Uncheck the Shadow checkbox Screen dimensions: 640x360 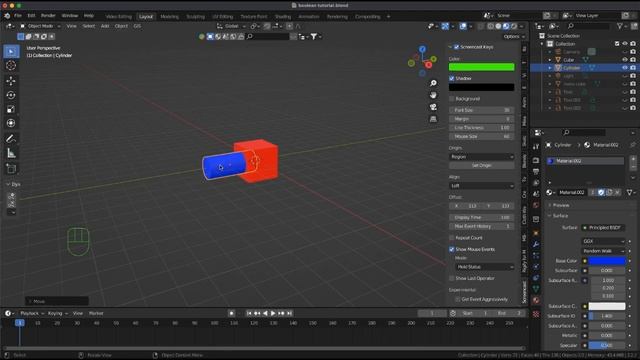tap(452, 78)
